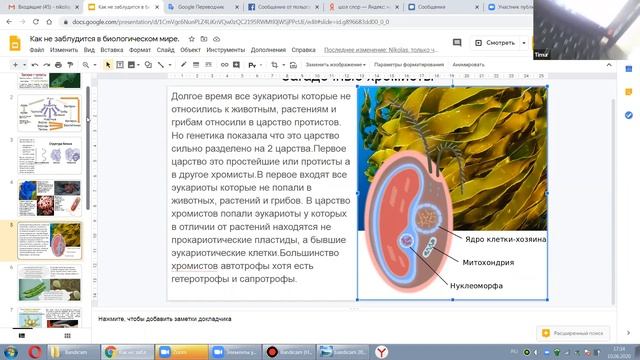Open the Windows Start menu
Viewport: 640px width, 360px height.
click(10, 352)
